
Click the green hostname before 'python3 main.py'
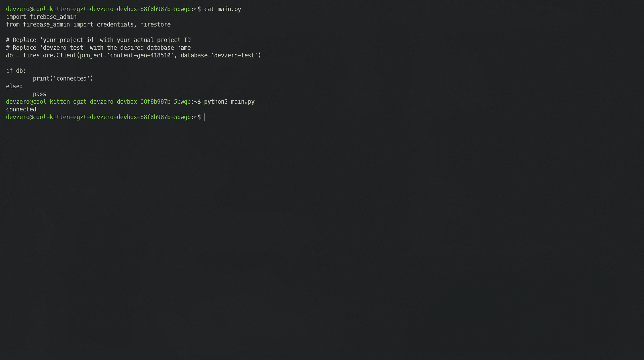[x=98, y=102]
